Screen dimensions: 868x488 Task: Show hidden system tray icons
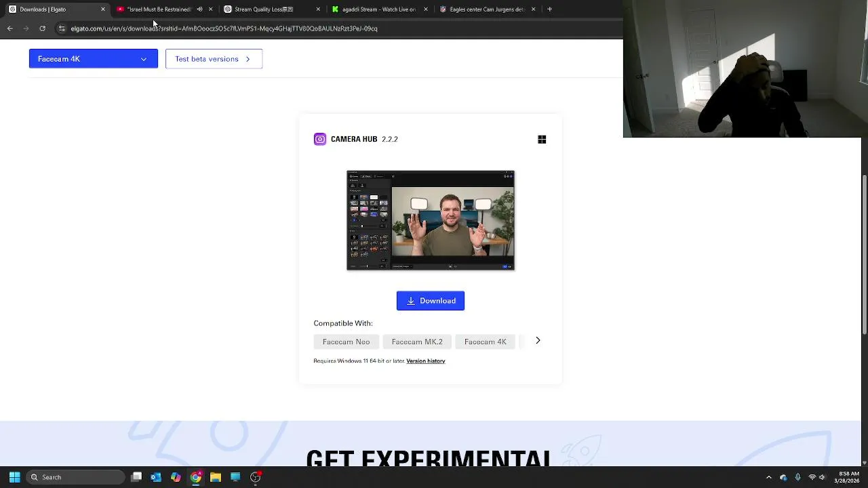click(768, 477)
